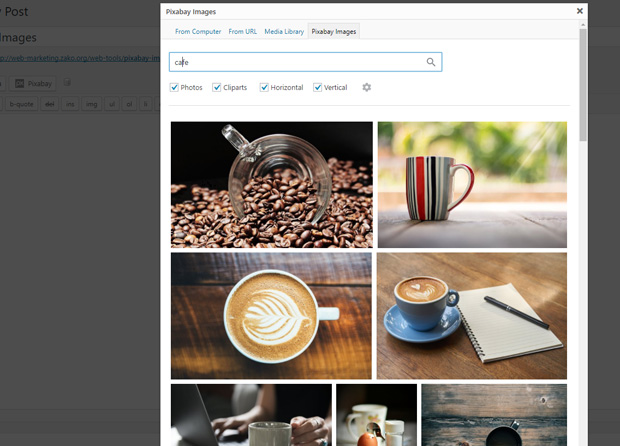This screenshot has width=620, height=446.
Task: Switch to the From Computer tab
Action: pos(198,32)
